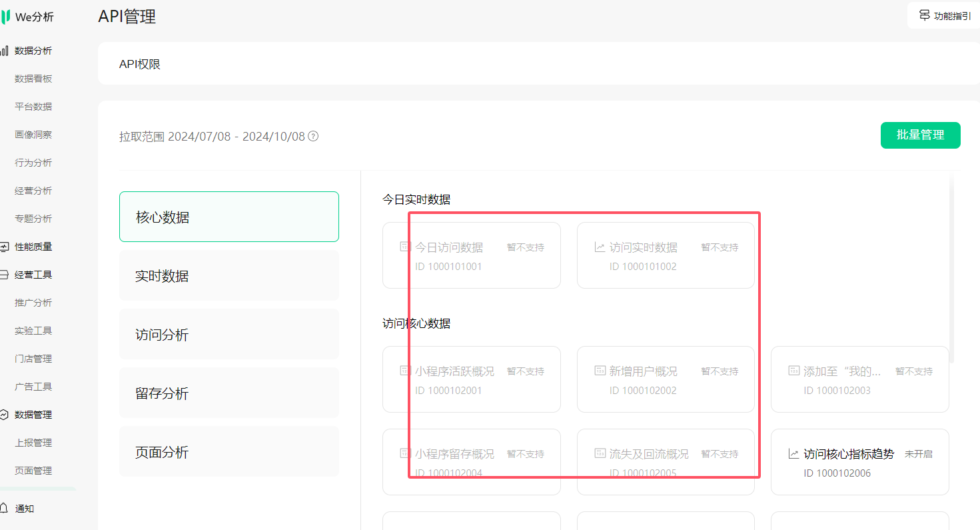Click the 暂不支持 label on 新增用户概况 card
This screenshot has height=530, width=980.
point(720,371)
